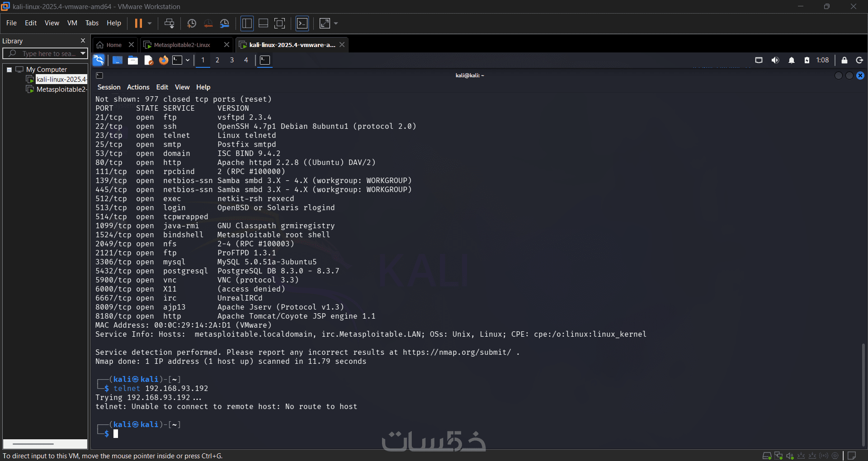Open the Kali dragon applications menu

pos(99,60)
